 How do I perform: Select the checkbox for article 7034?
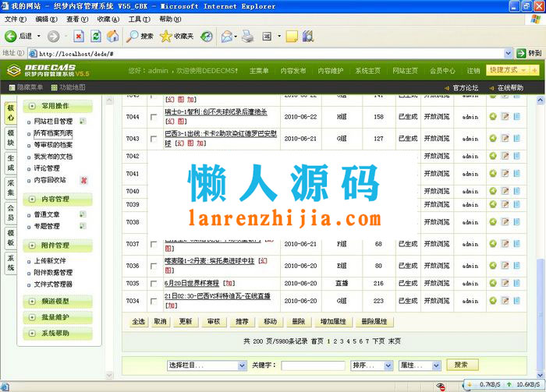pyautogui.click(x=154, y=301)
